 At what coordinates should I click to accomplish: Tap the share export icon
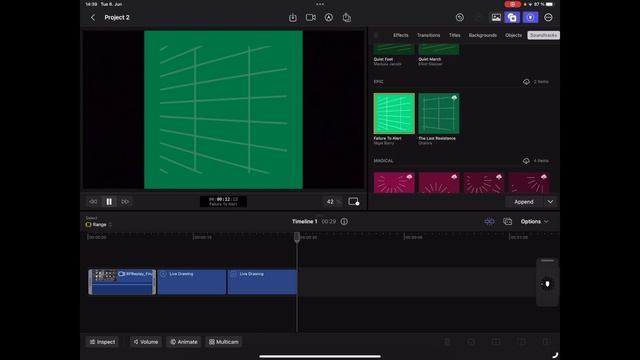347,18
